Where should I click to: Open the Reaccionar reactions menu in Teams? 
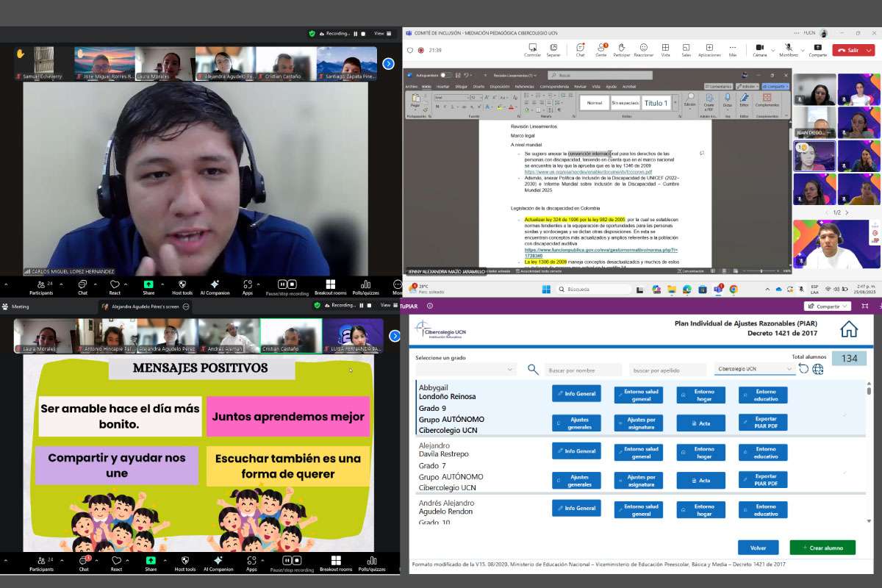643,49
